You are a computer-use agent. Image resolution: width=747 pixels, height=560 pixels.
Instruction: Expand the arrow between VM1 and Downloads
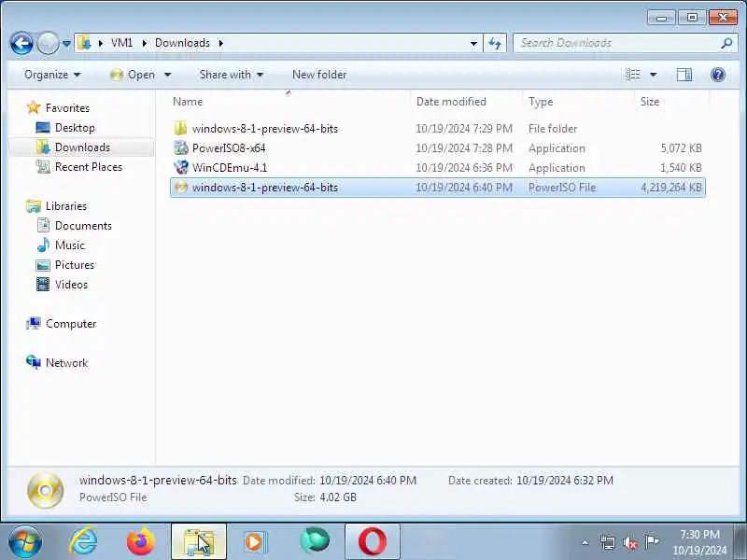point(145,43)
